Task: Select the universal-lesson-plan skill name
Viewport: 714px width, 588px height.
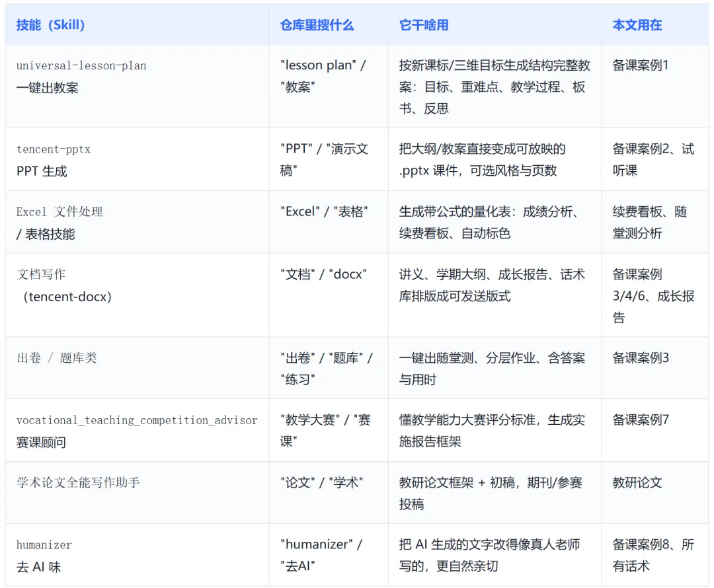Action: pyautogui.click(x=81, y=65)
